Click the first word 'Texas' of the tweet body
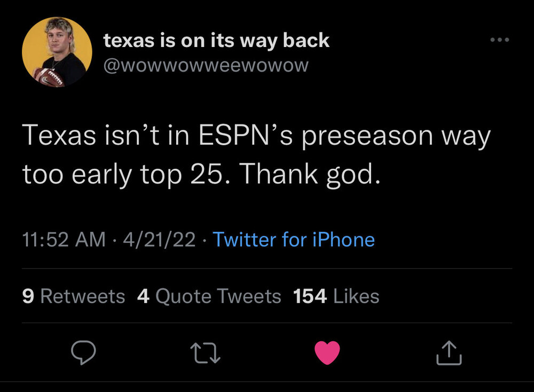Viewport: 534px width, 392px height. click(x=56, y=136)
